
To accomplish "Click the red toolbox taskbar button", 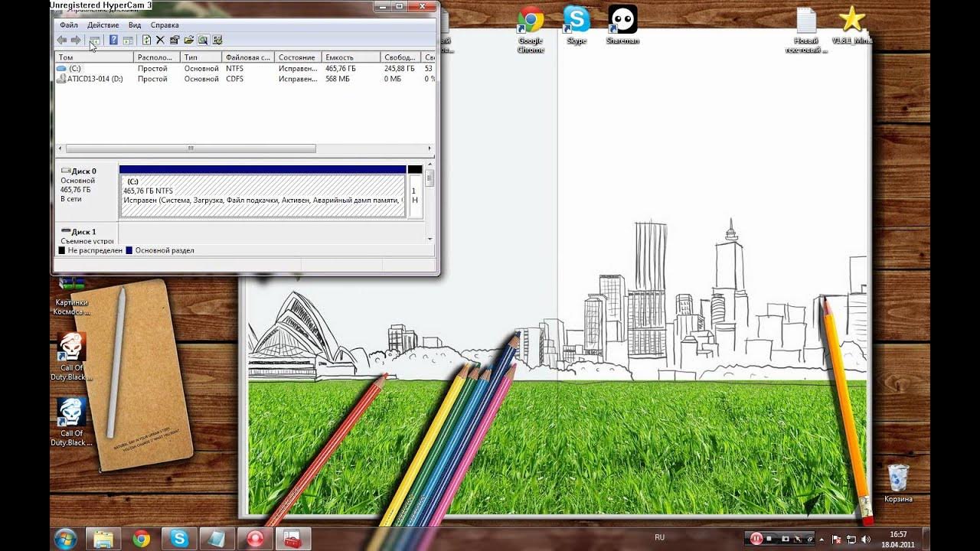I will click(x=293, y=539).
